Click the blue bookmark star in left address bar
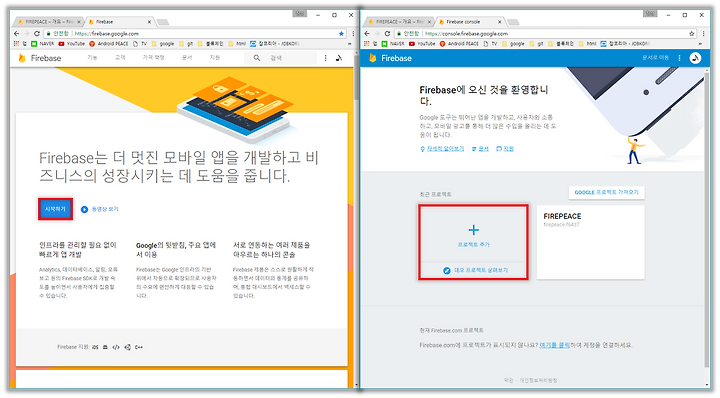This screenshot has height=398, width=720. 341,34
